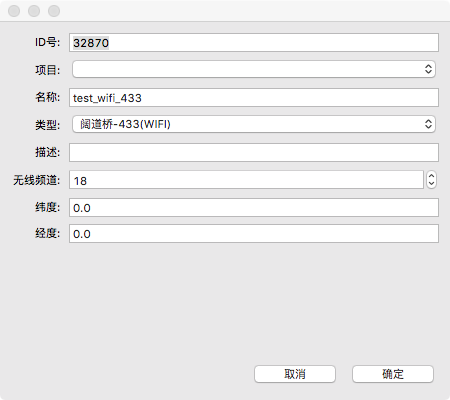Click the 确定 button
Screen dimensions: 450x400
tap(393, 374)
